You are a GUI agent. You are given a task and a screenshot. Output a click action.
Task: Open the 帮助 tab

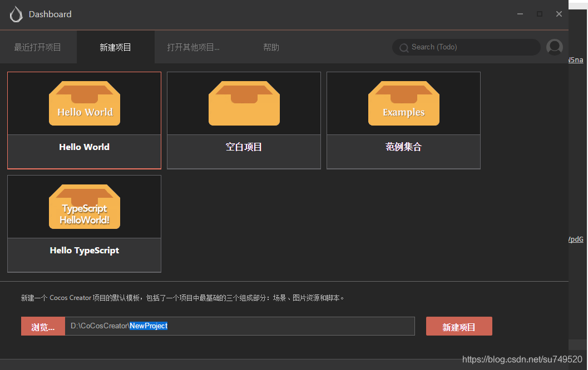point(271,47)
